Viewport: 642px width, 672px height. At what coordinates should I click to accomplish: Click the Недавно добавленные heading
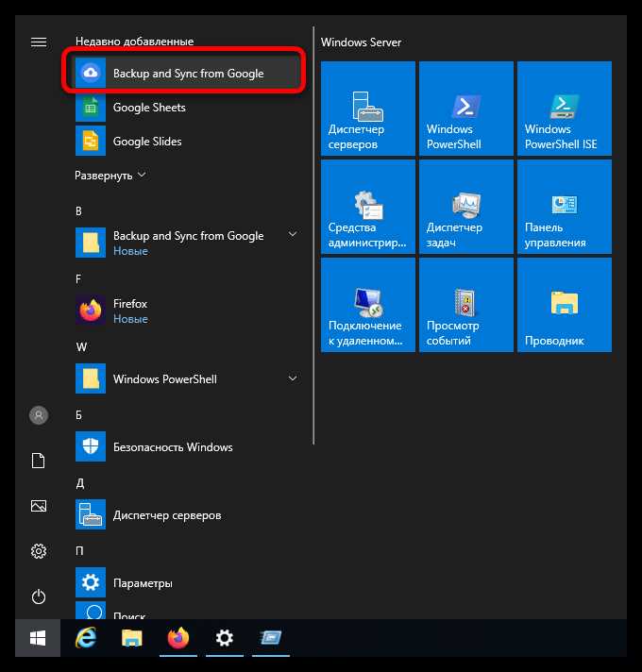click(x=135, y=42)
